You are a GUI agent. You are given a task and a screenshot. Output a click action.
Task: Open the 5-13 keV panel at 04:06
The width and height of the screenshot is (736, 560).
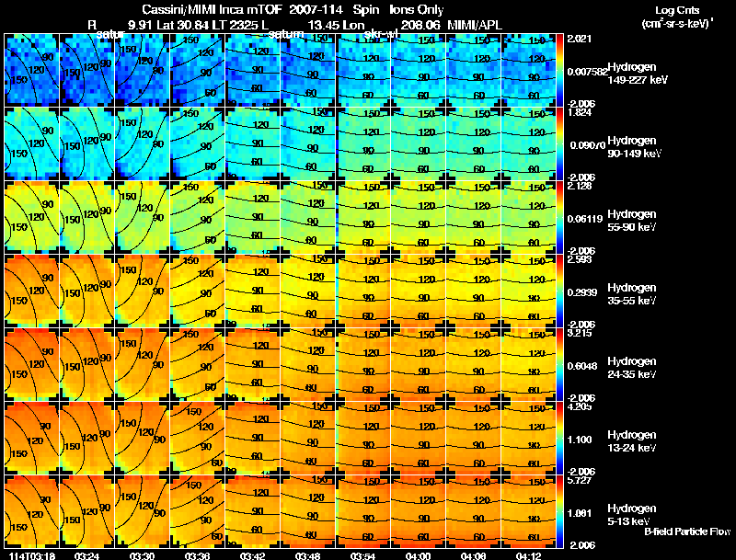pos(474,511)
